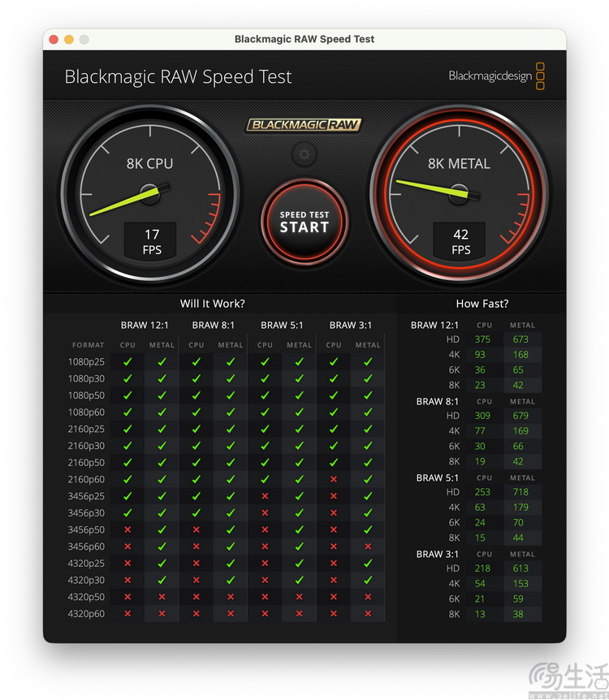
Task: Click the 8K CPU gauge dial
Action: (150, 194)
